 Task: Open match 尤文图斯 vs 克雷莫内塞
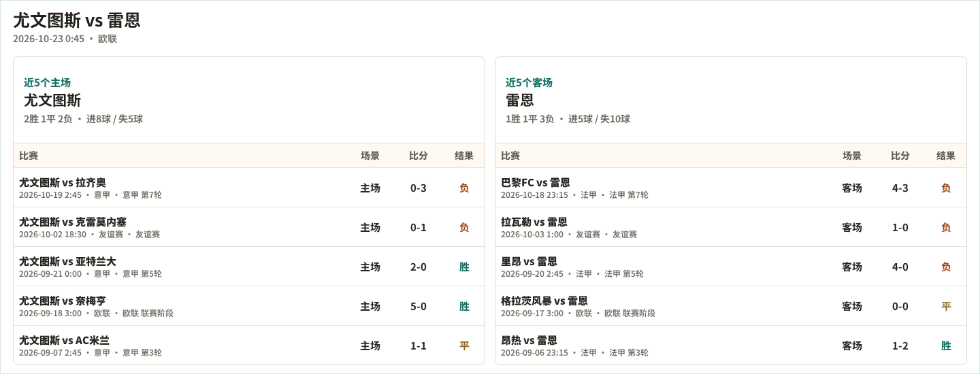(x=249, y=227)
